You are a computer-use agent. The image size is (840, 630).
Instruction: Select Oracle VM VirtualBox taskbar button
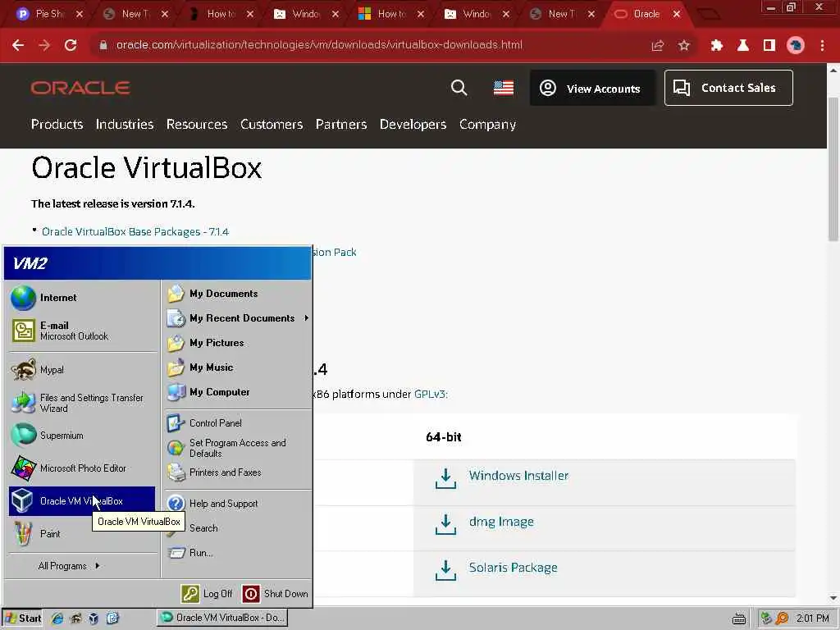(x=222, y=618)
